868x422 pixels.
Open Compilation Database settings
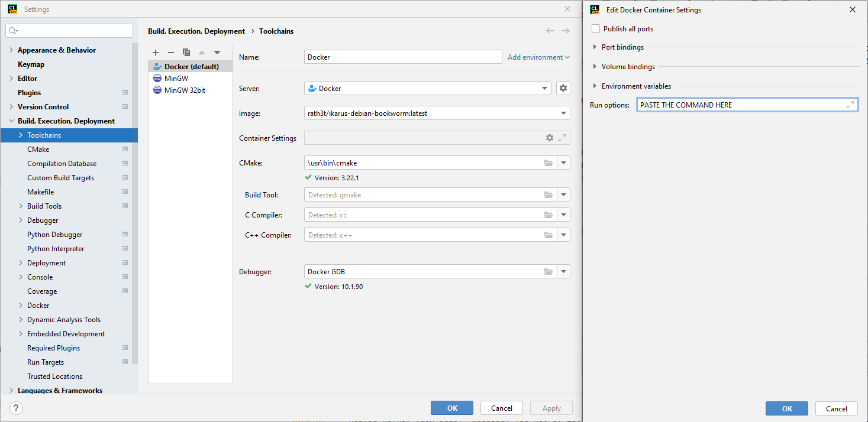(62, 164)
